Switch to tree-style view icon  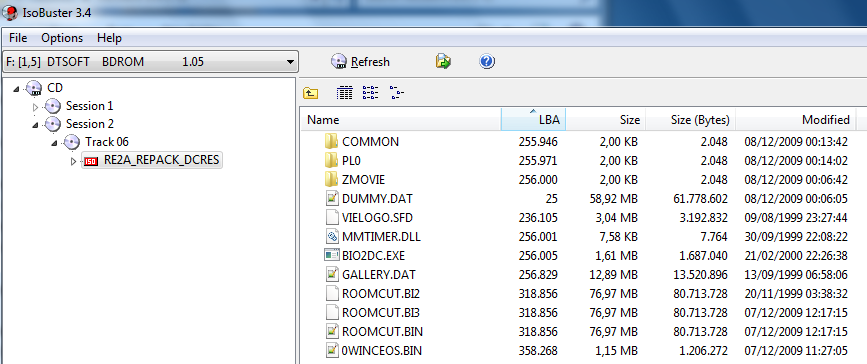point(396,93)
